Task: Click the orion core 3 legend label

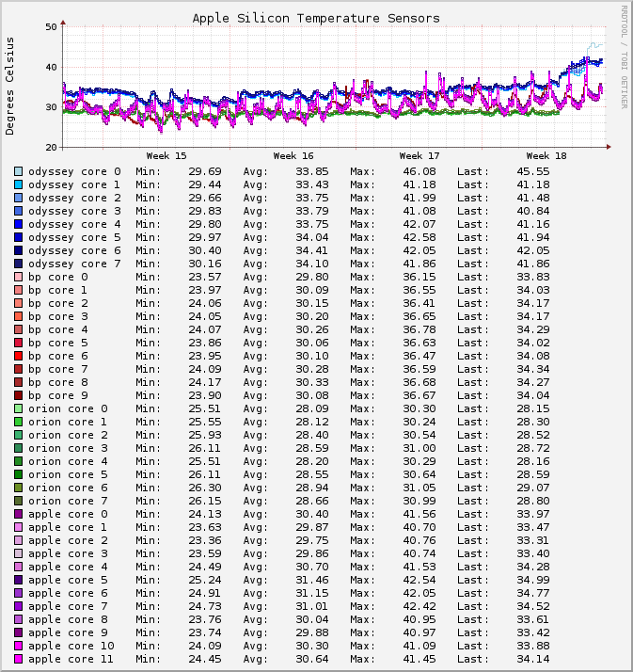Action: click(x=68, y=448)
